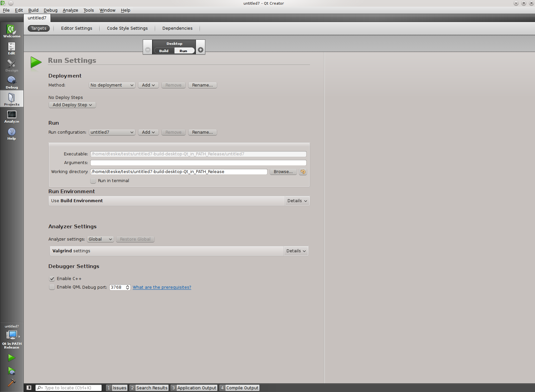Image resolution: width=535 pixels, height=392 pixels.
Task: Enable the Run in terminal checkbox
Action: tap(93, 181)
